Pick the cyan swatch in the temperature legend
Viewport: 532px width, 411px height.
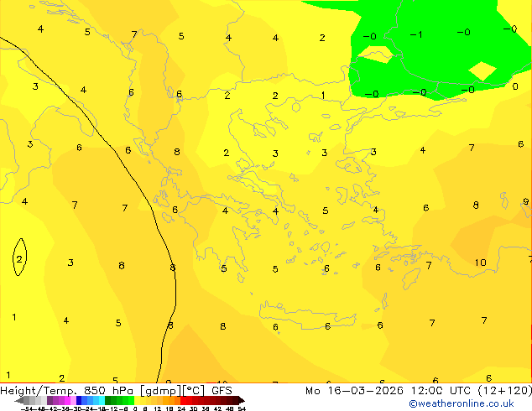click(x=102, y=400)
